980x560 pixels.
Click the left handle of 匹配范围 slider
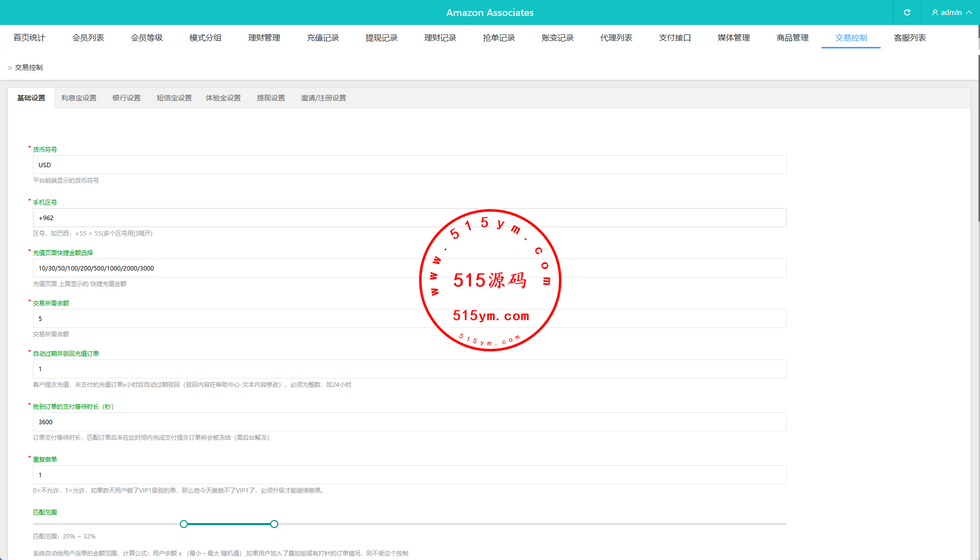[x=184, y=524]
